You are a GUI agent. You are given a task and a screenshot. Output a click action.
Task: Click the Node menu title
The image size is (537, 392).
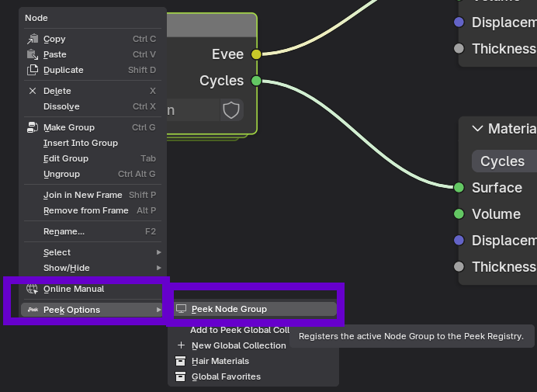(36, 18)
